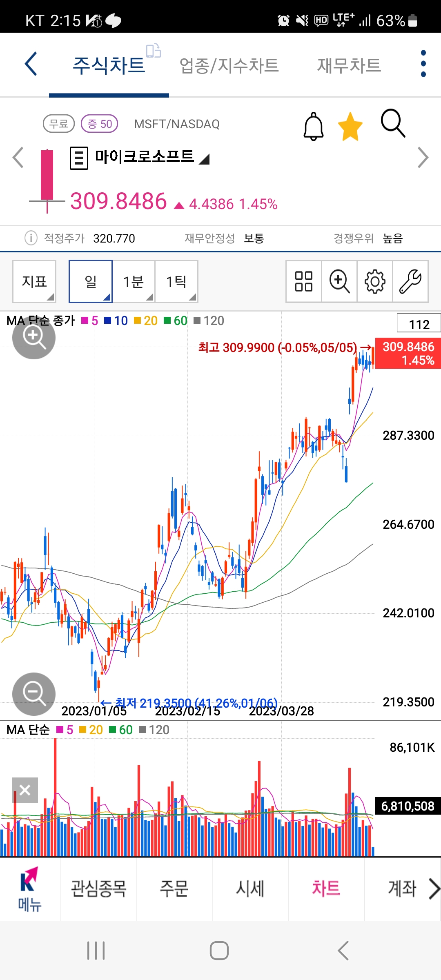The height and width of the screenshot is (980, 441).
Task: Tap the 2023/03/28 date axis label
Action: pos(281,711)
